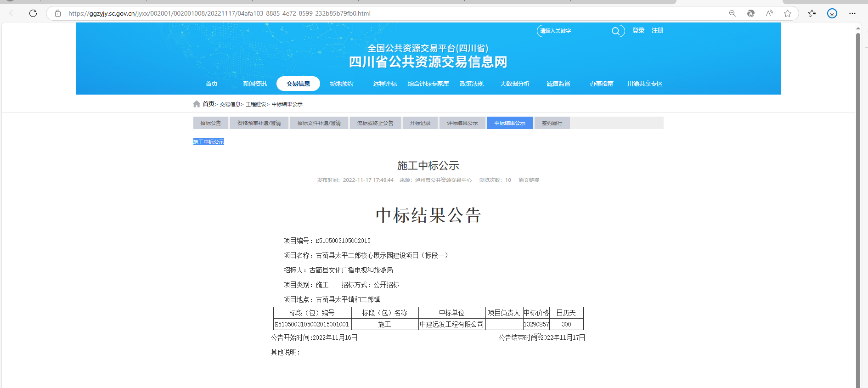The height and width of the screenshot is (388, 868).
Task: Click the 注册 register link
Action: point(658,30)
